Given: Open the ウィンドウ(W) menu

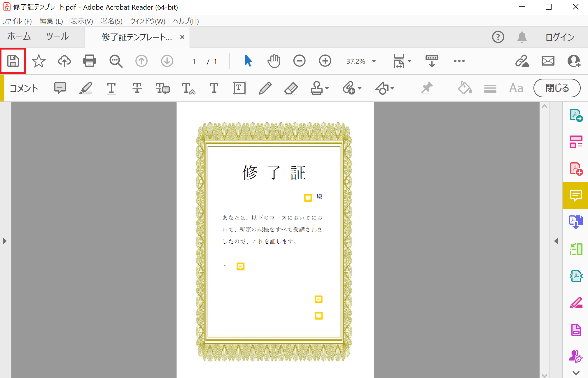Looking at the screenshot, I should 148,21.
